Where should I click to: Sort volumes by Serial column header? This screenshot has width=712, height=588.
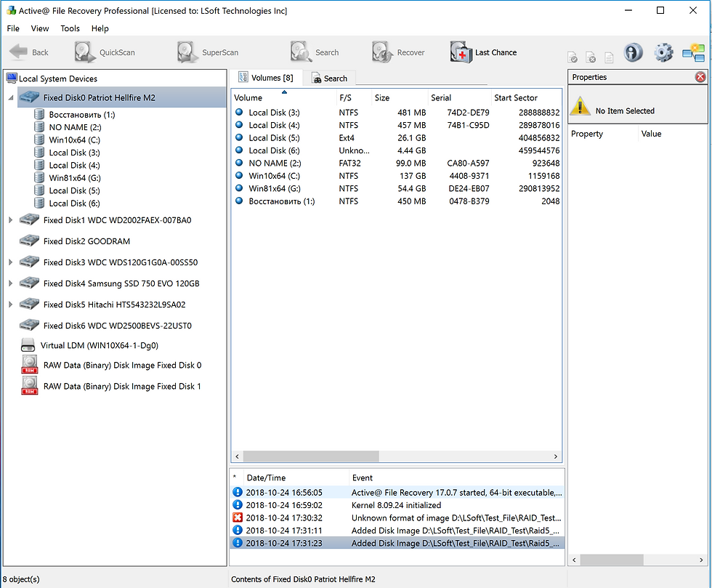pyautogui.click(x=459, y=97)
